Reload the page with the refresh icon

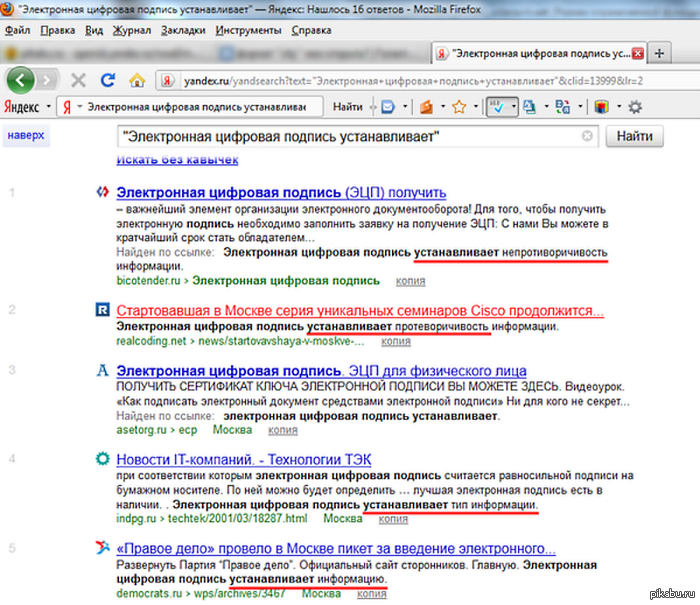108,80
